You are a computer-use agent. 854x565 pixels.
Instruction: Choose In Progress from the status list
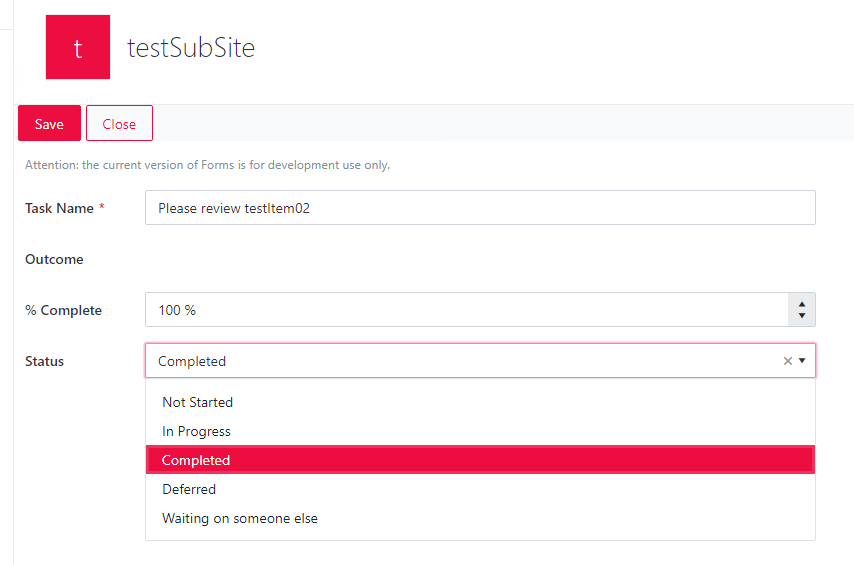[196, 431]
